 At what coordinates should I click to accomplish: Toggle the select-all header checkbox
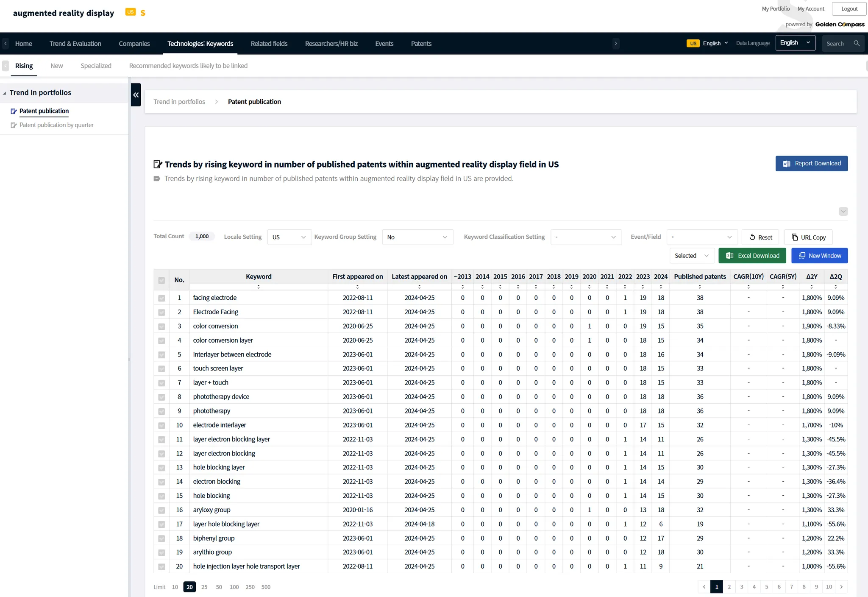tap(161, 280)
